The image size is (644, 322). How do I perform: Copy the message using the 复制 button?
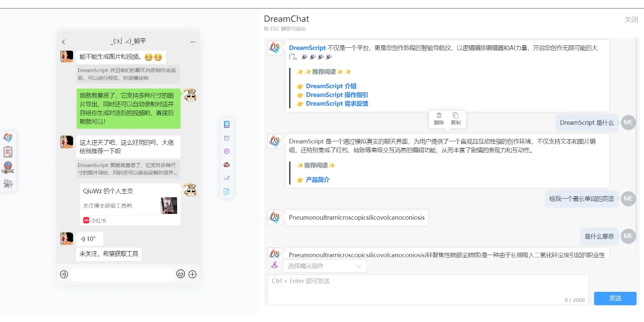pos(455,119)
